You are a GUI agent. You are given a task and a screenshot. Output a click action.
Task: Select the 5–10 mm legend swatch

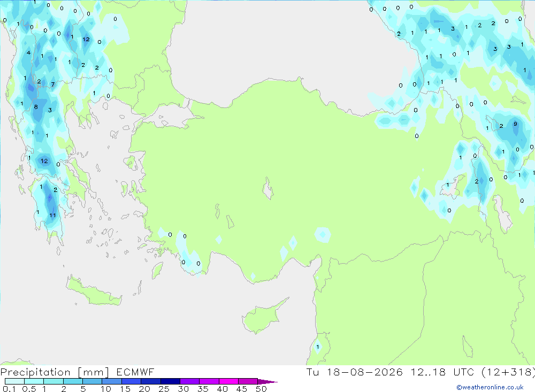(x=93, y=381)
